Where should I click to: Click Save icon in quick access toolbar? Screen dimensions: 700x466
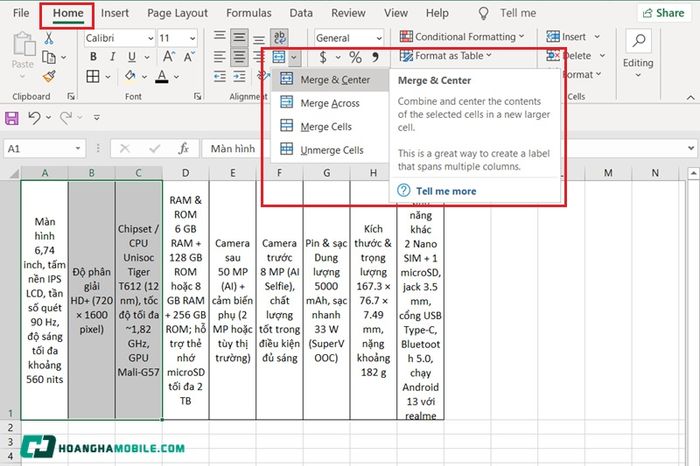[12, 118]
